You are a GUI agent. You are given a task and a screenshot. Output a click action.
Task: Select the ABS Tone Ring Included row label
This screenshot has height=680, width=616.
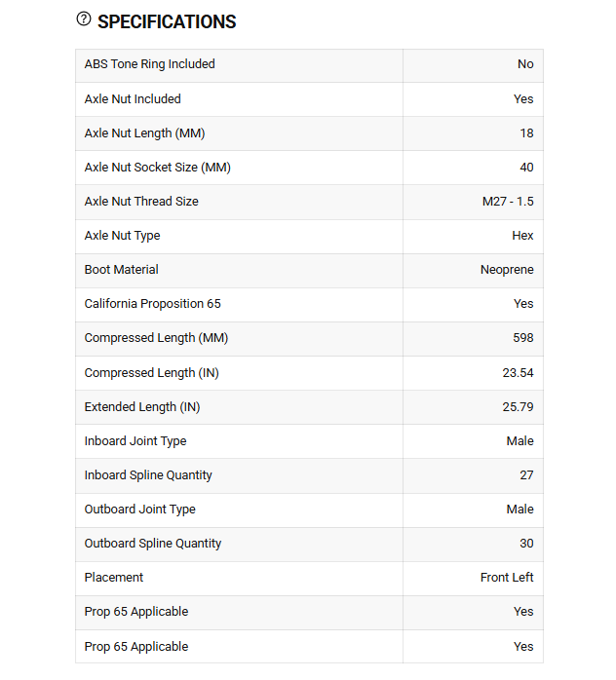tap(150, 64)
